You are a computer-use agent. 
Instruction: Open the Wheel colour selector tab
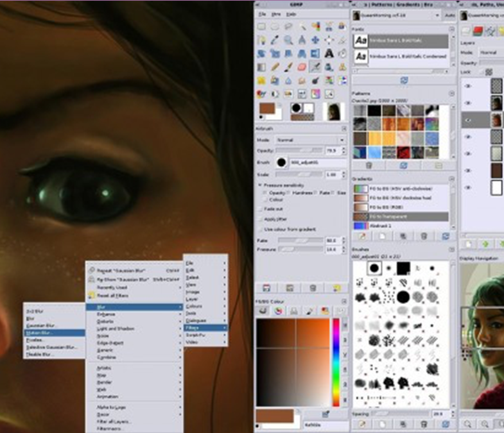278,310
